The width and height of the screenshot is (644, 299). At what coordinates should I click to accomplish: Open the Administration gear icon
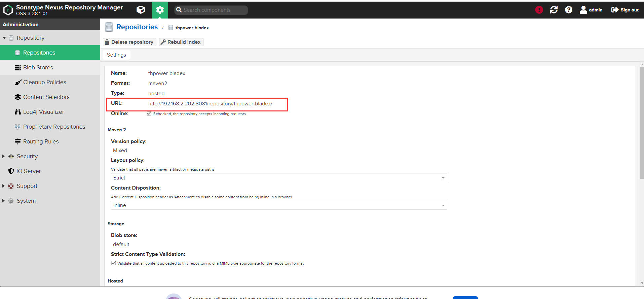tap(160, 10)
